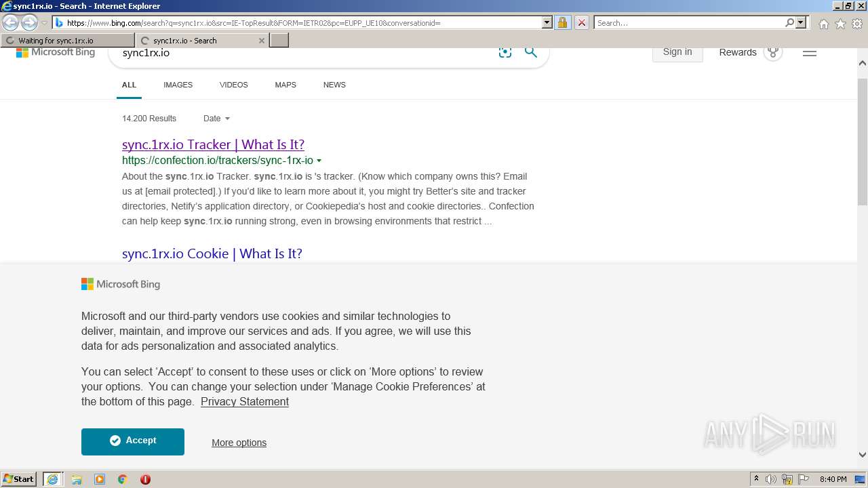Screen dimensions: 868x488
Task: Open the red Opera-style taskbar icon
Action: 145,479
